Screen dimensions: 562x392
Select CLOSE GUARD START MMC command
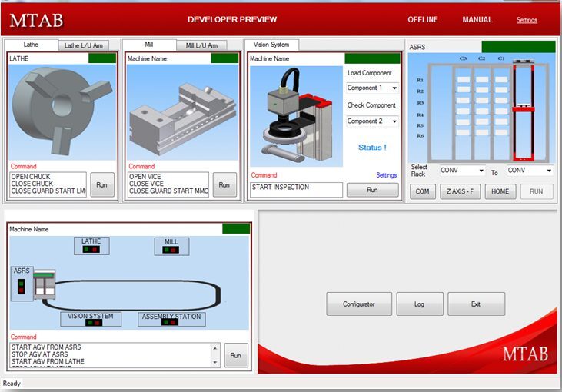coord(168,191)
